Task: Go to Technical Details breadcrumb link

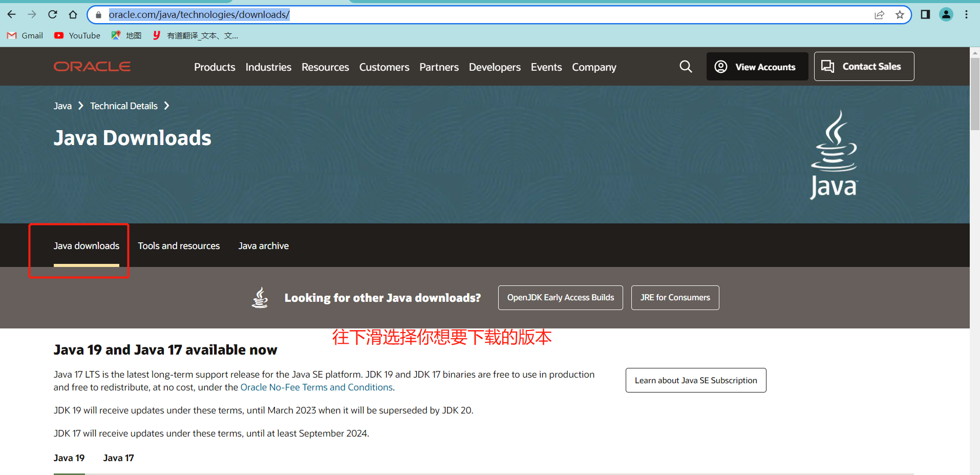Action: [x=124, y=106]
